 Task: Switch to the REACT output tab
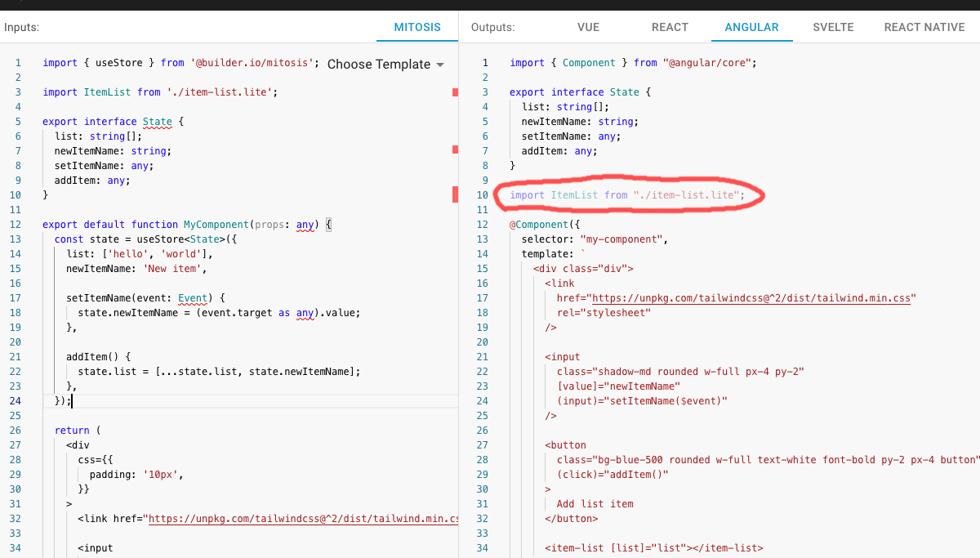(x=670, y=27)
